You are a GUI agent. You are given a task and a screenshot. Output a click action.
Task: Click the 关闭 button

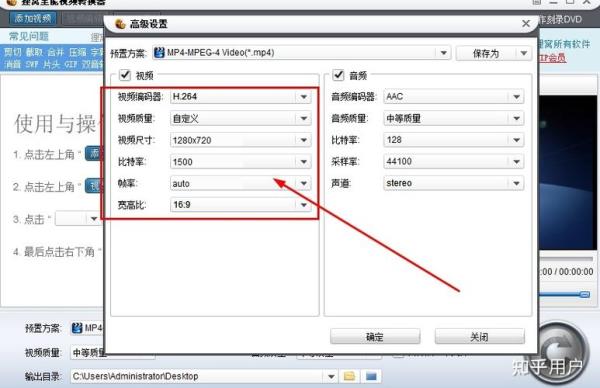pos(479,337)
